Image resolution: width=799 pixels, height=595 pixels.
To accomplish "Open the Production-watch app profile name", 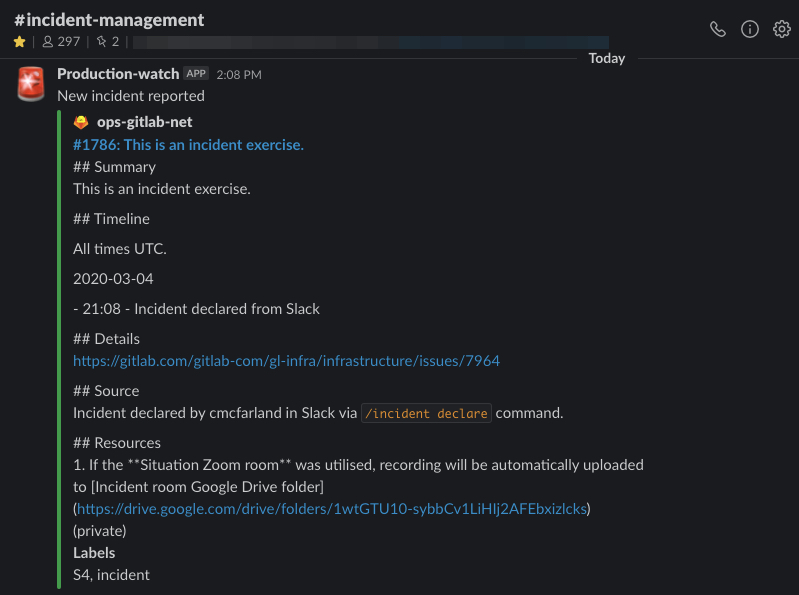I will coord(118,74).
